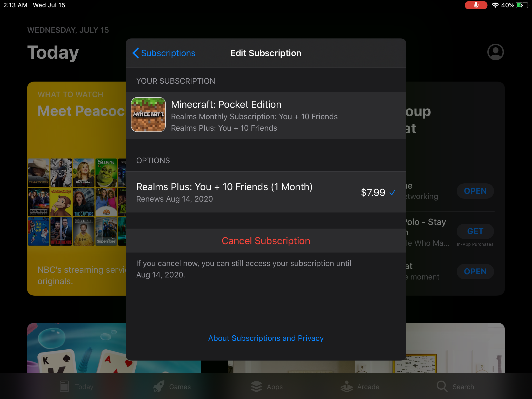
Task: Tap the blue checkmark next to $7.99
Action: pyautogui.click(x=392, y=192)
